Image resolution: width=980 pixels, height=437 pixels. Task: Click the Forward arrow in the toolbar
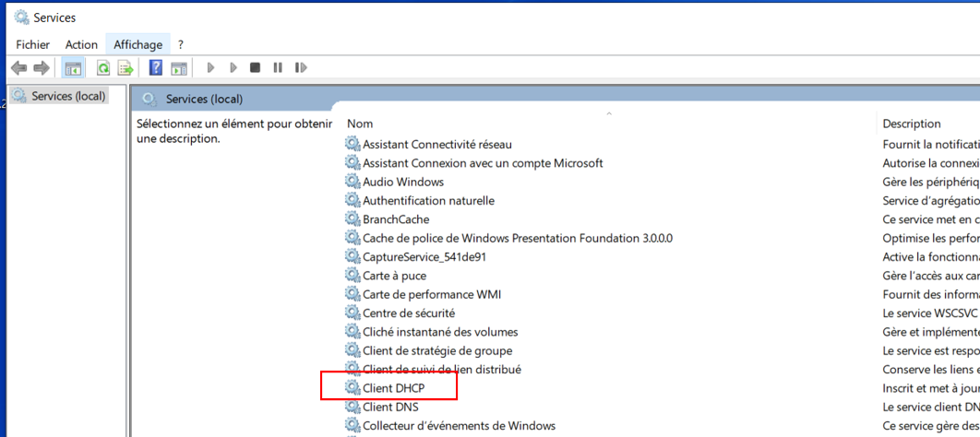41,68
